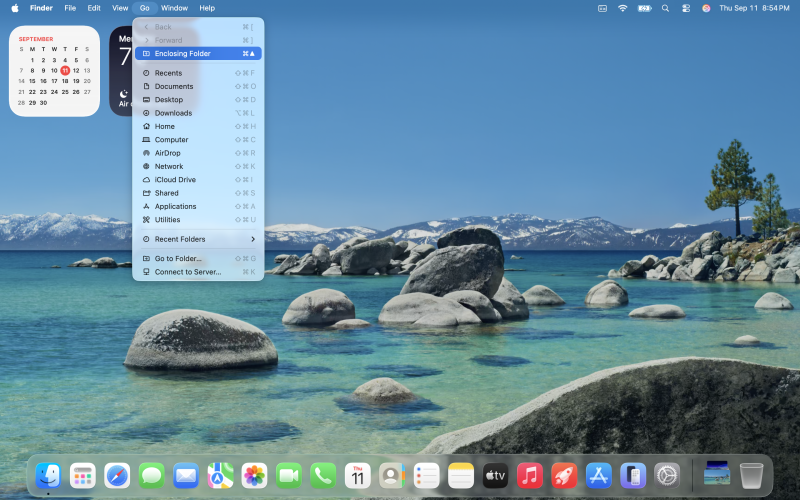Viewport: 800px width, 500px height.
Task: Open System Settings gear in Dock
Action: point(667,475)
